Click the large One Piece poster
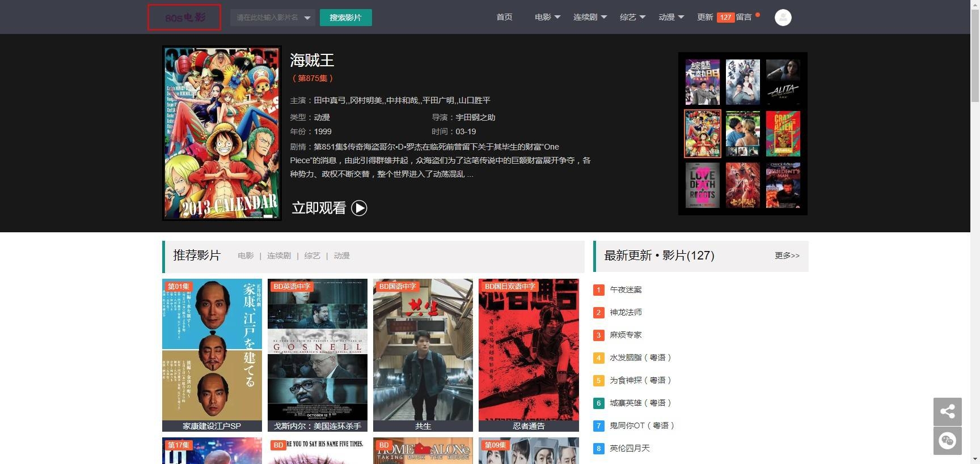The width and height of the screenshot is (980, 464). tap(222, 133)
